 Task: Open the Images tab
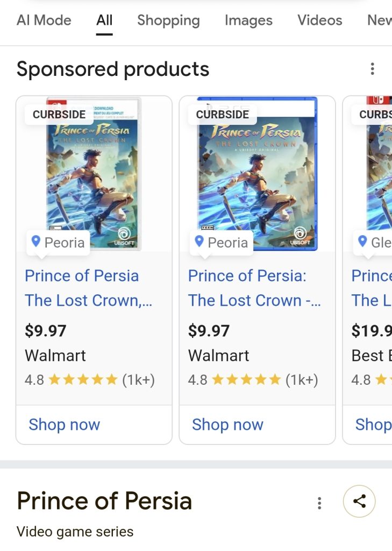click(248, 20)
